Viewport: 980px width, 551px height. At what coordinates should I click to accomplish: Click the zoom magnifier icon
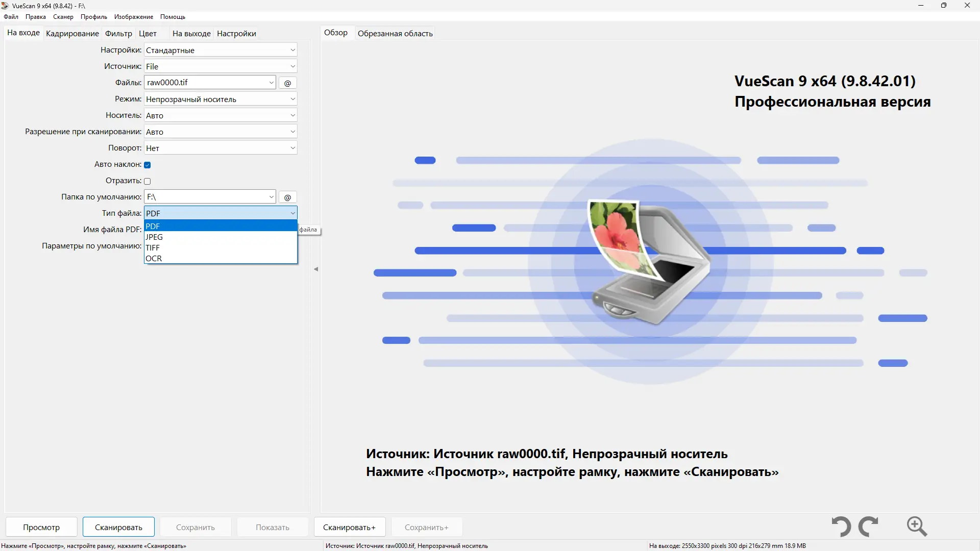click(x=917, y=527)
